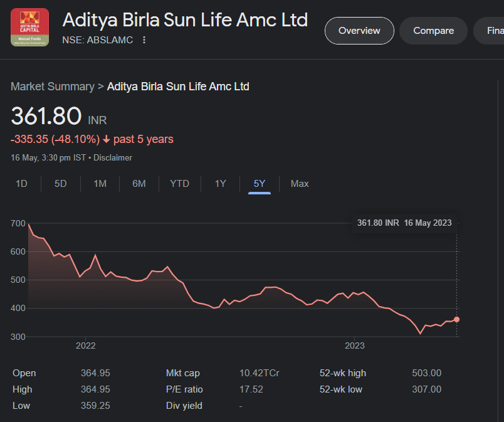Click the Aditya Birla Capital logo
This screenshot has height=422, width=504.
point(29,27)
